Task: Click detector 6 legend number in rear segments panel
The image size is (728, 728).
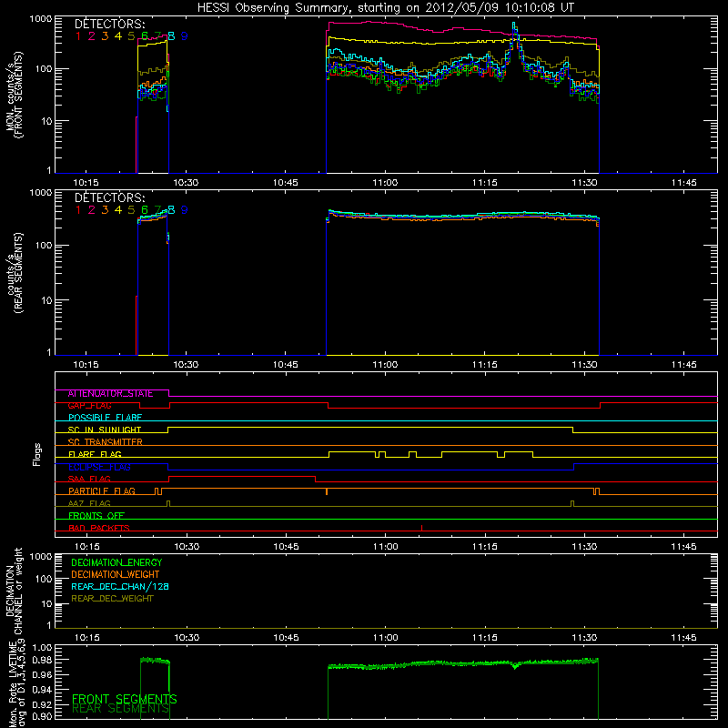Action: click(x=145, y=210)
